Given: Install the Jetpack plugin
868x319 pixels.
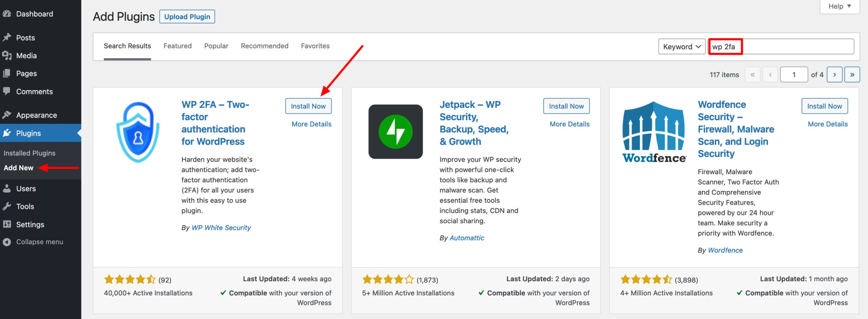Looking at the screenshot, I should click(x=566, y=106).
